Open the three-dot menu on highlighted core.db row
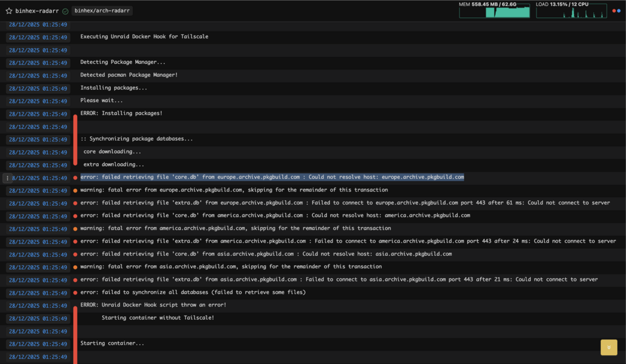Viewport: 626px width, 364px height. pyautogui.click(x=7, y=178)
